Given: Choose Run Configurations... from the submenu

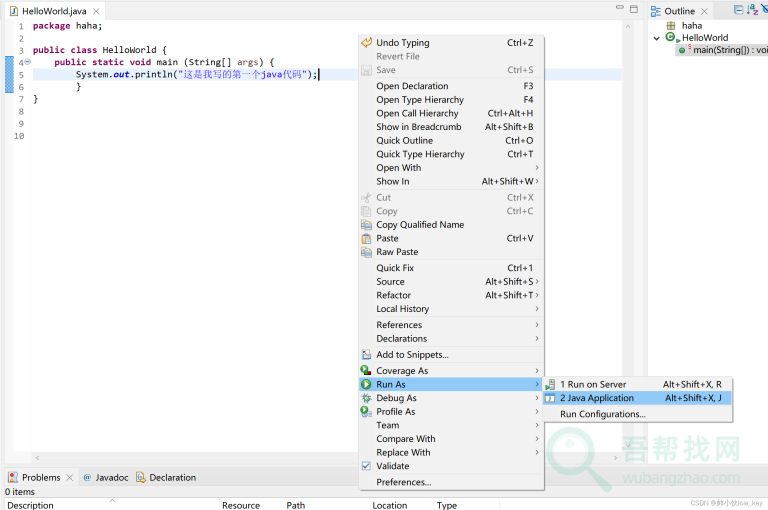Looking at the screenshot, I should [x=602, y=414].
